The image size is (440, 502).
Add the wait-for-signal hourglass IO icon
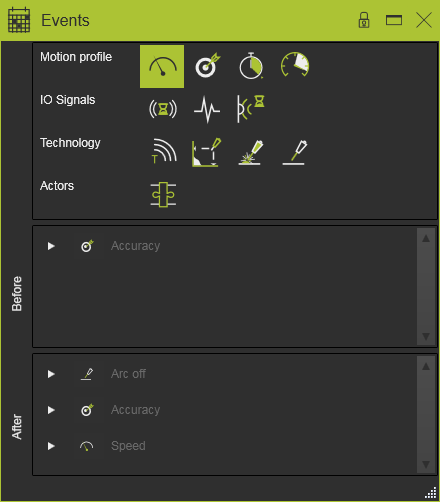click(163, 109)
